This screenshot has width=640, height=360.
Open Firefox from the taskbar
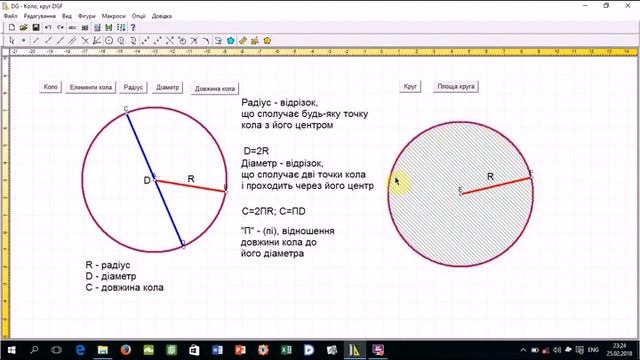126,350
